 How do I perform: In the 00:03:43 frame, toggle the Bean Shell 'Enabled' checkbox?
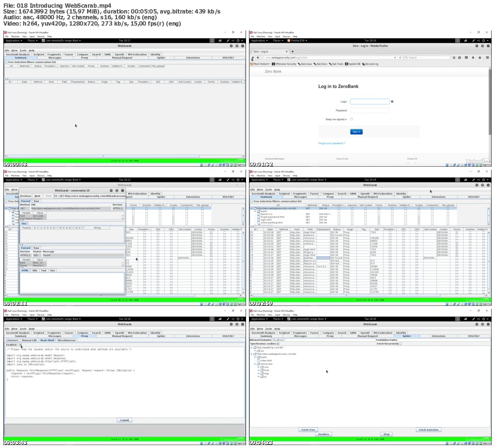click(x=20, y=345)
